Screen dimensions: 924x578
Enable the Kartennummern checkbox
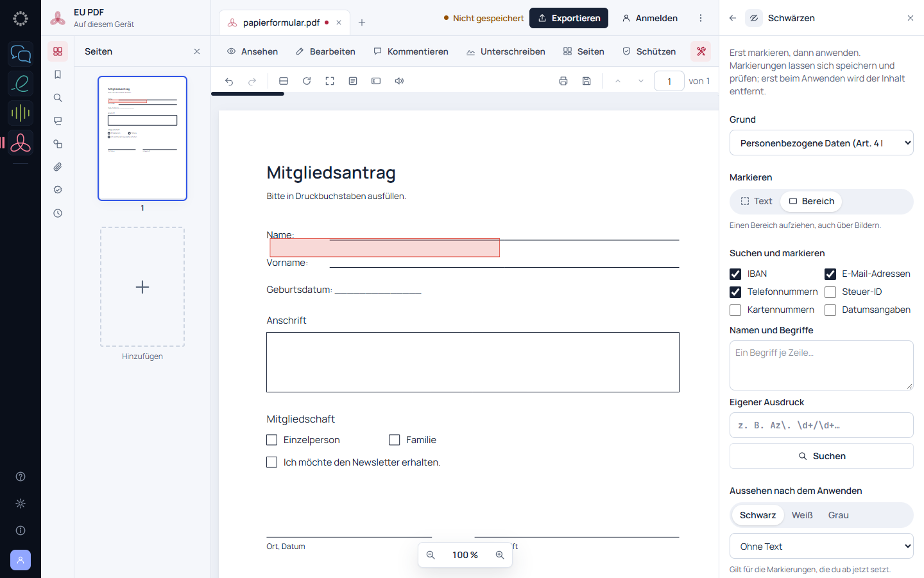click(735, 310)
